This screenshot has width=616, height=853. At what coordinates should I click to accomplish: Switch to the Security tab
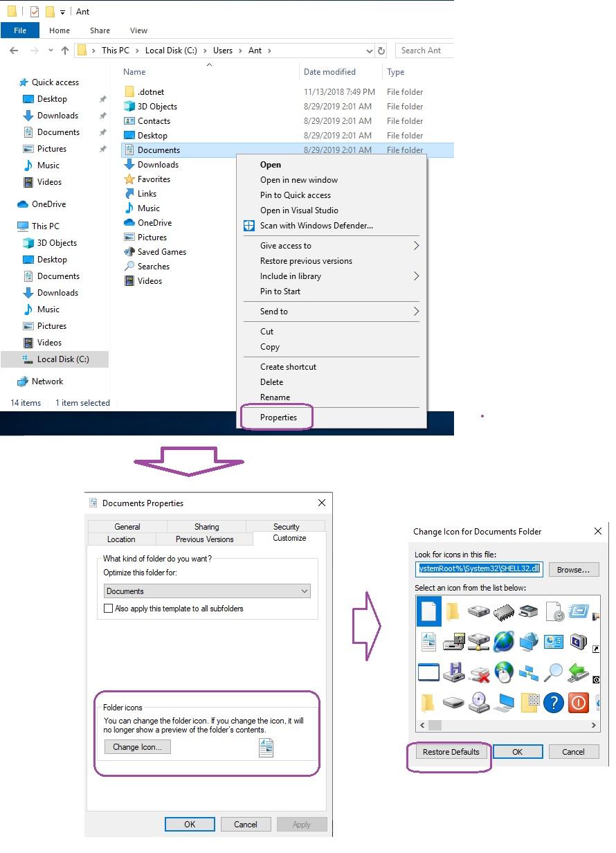click(286, 527)
